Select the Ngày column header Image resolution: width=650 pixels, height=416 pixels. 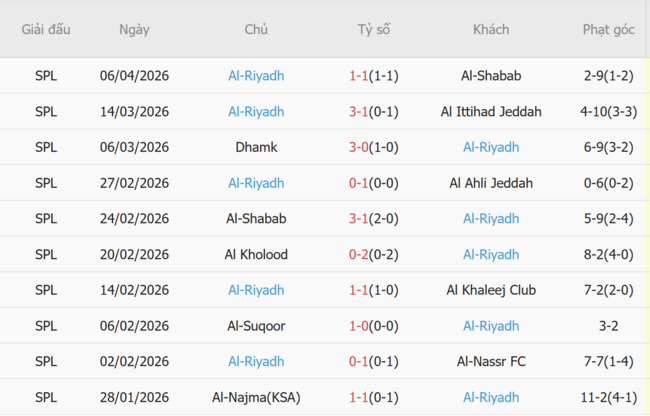pyautogui.click(x=134, y=30)
